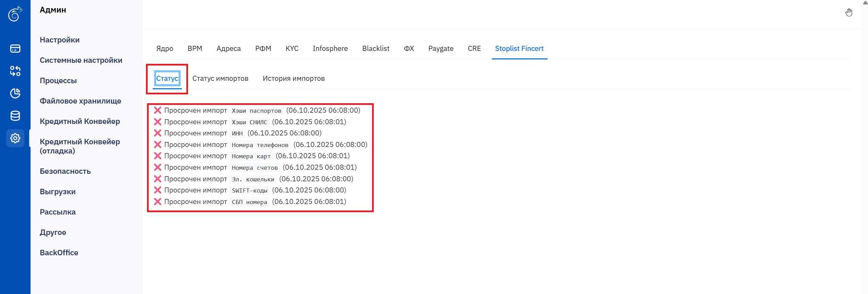
Task: Click the Номера телефонов import label
Action: (260, 145)
